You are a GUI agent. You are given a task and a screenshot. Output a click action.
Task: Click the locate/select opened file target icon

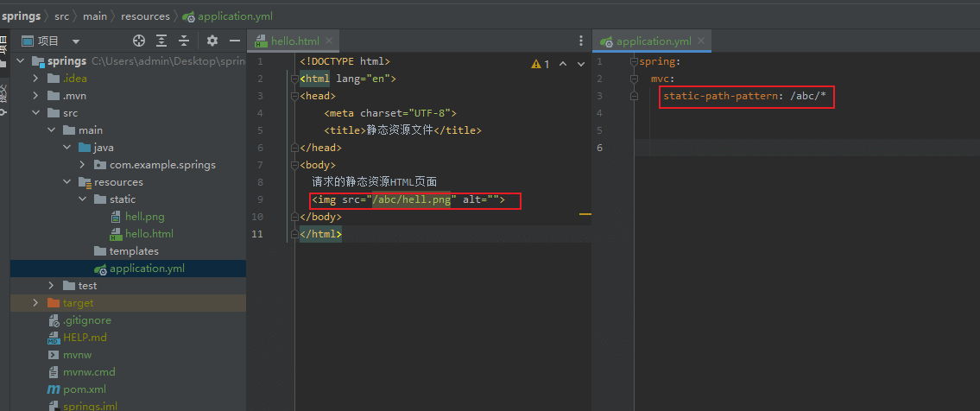[x=139, y=41]
